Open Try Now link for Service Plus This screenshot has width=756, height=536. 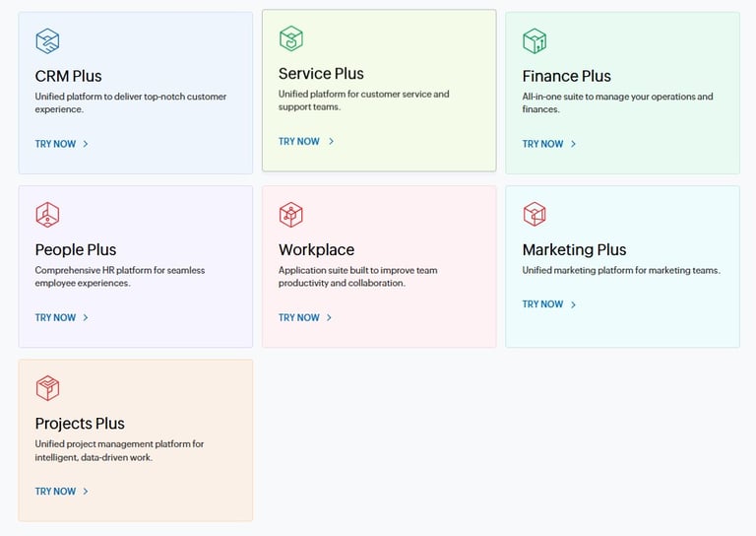point(299,141)
